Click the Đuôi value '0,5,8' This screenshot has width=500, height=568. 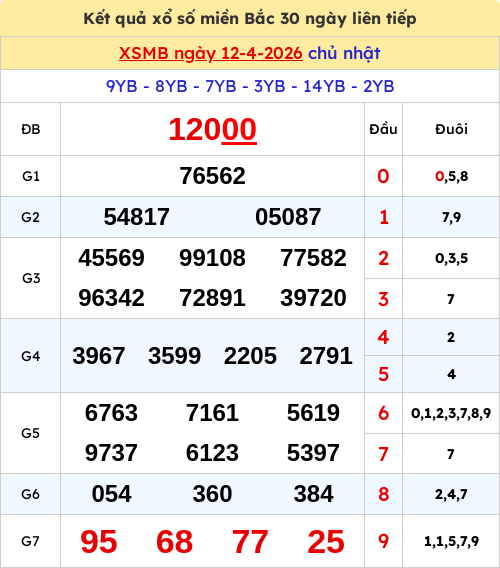point(451,176)
